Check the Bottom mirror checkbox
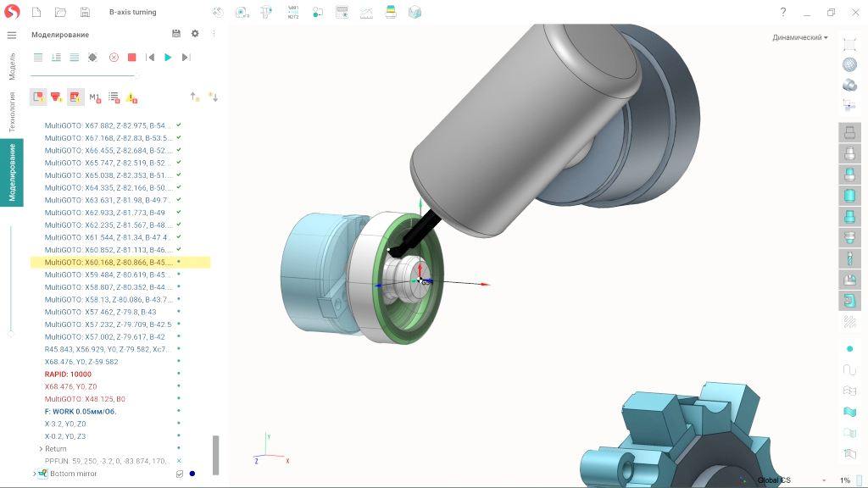The width and height of the screenshot is (868, 488). (x=179, y=474)
